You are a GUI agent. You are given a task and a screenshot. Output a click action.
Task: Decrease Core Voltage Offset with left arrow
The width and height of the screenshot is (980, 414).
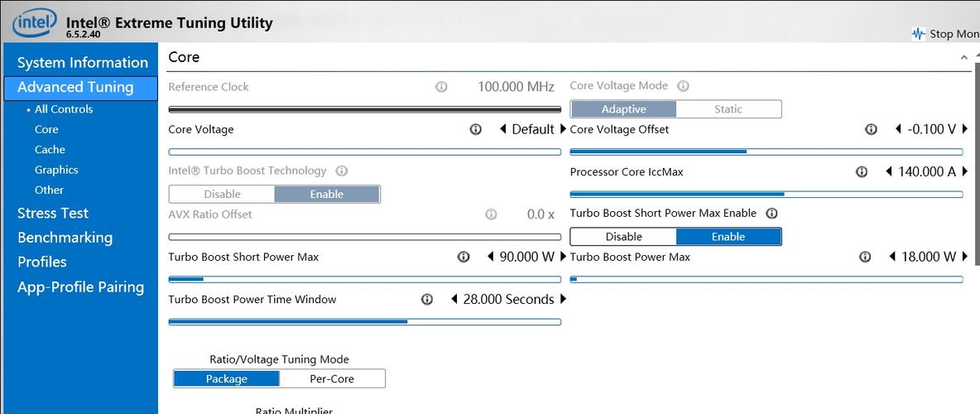(x=898, y=129)
